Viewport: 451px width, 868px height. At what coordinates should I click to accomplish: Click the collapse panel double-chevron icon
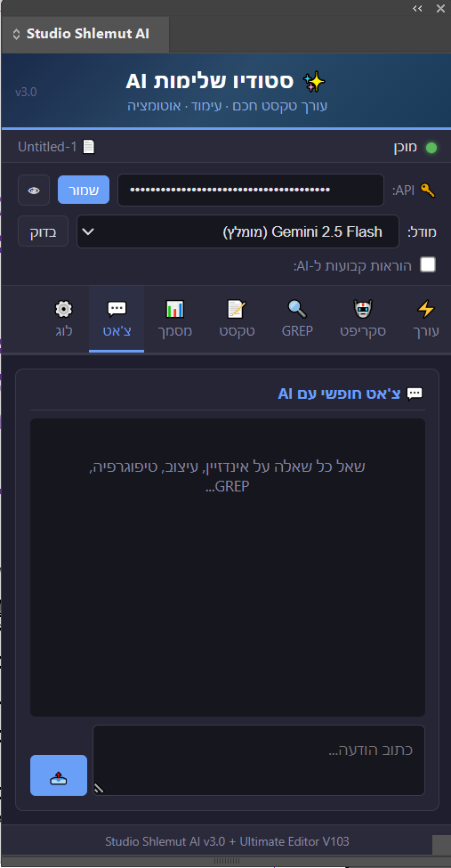417,8
